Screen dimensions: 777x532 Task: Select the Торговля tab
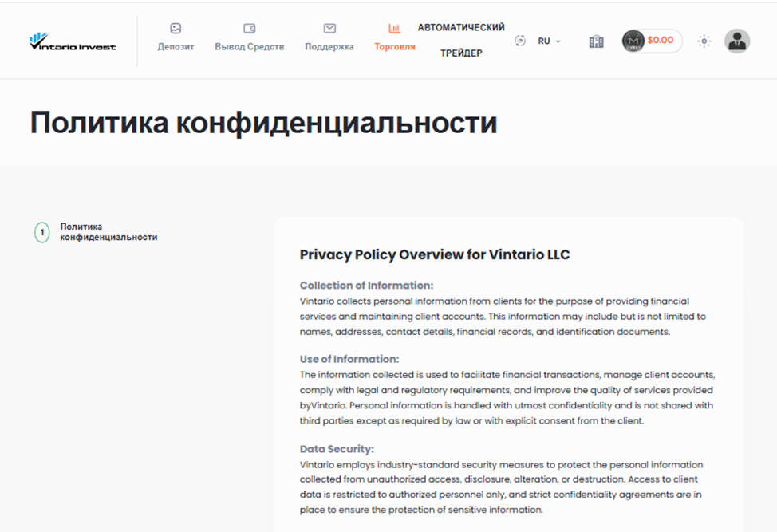395,47
